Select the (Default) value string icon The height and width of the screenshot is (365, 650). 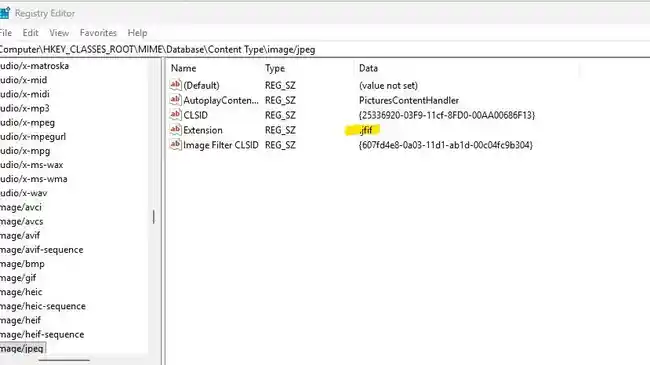pos(175,85)
